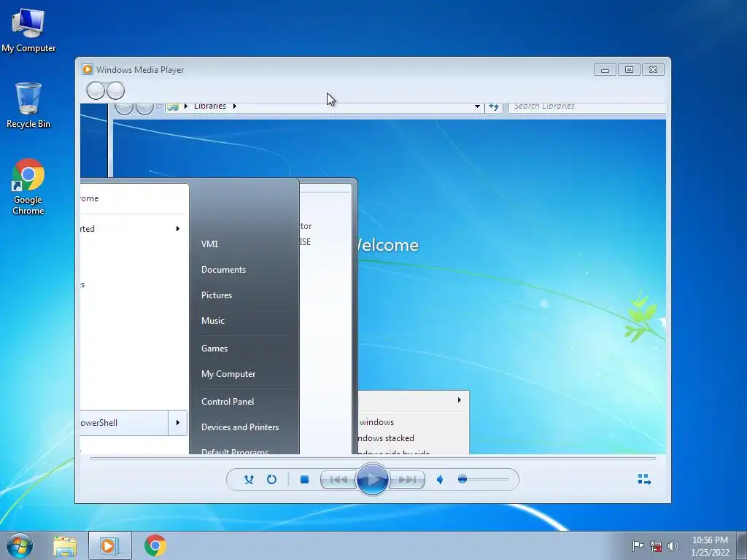747x560 pixels.
Task: Close the Windows Media Player window
Action: pyautogui.click(x=653, y=70)
